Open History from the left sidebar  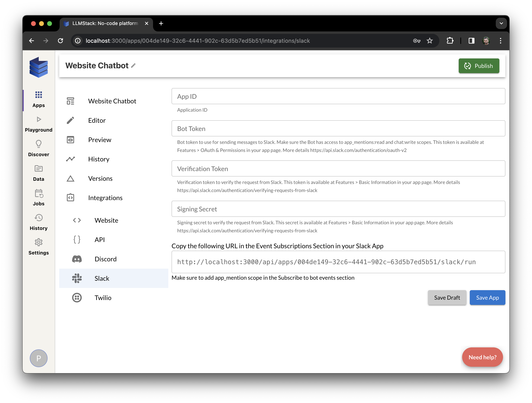point(38,222)
